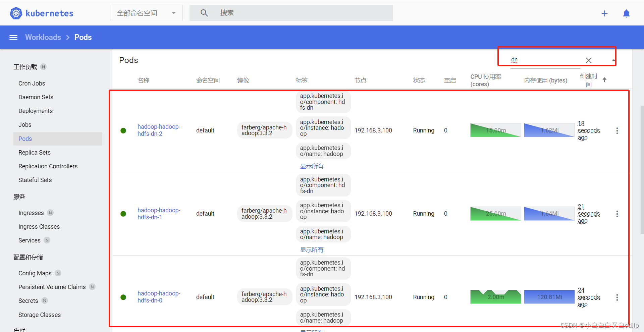Click 配置和存储 sidebar heading
The height and width of the screenshot is (332, 644).
(x=28, y=257)
